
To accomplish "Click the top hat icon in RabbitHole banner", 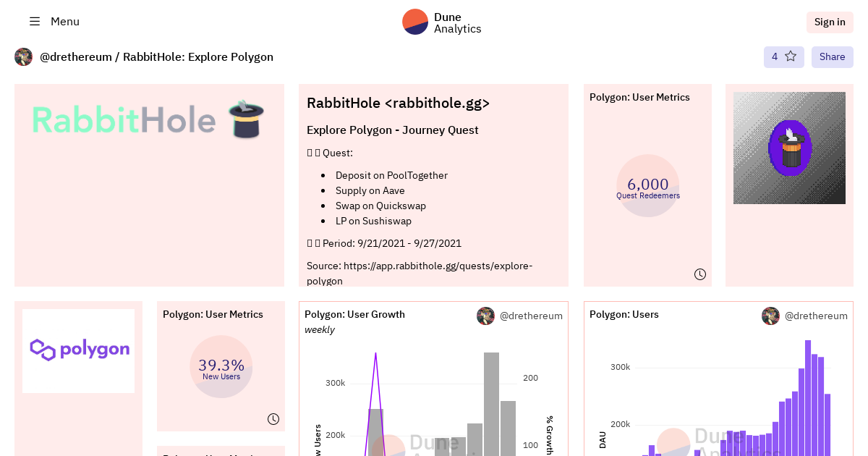I will (x=247, y=120).
